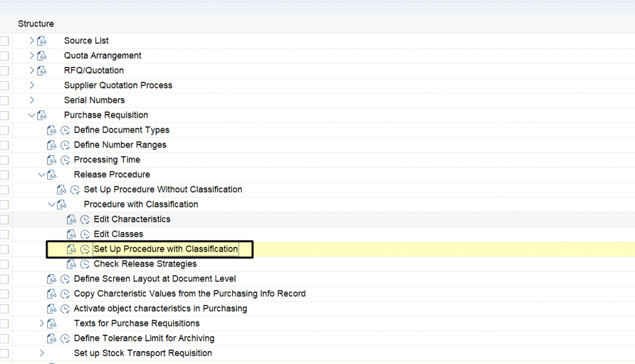Select the Check Release Strategies entry
Image resolution: width=635 pixels, height=364 pixels.
click(x=145, y=264)
